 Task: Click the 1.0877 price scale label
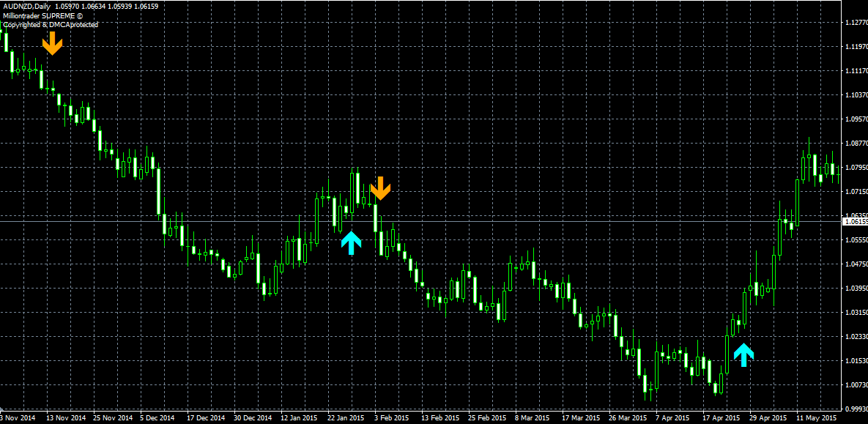[856, 144]
